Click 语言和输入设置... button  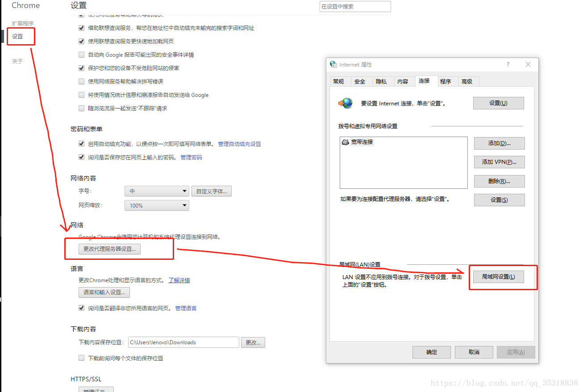tap(104, 292)
